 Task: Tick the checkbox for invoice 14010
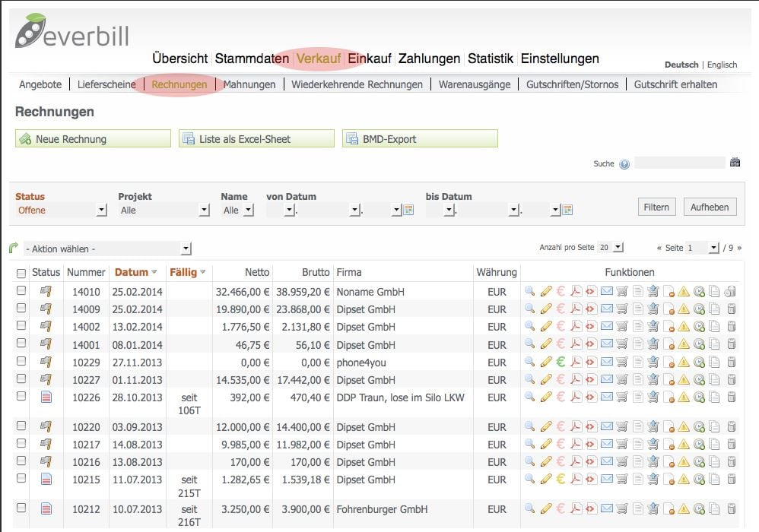(x=21, y=291)
